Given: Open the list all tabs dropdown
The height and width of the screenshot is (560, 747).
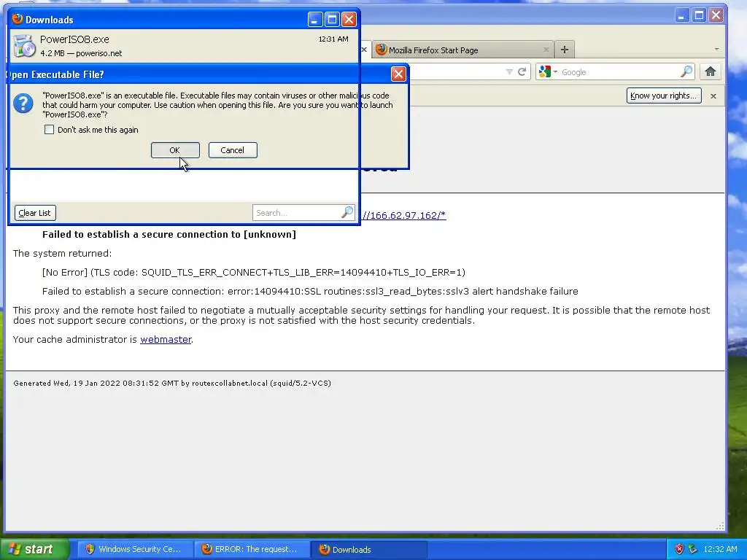Looking at the screenshot, I should (716, 50).
